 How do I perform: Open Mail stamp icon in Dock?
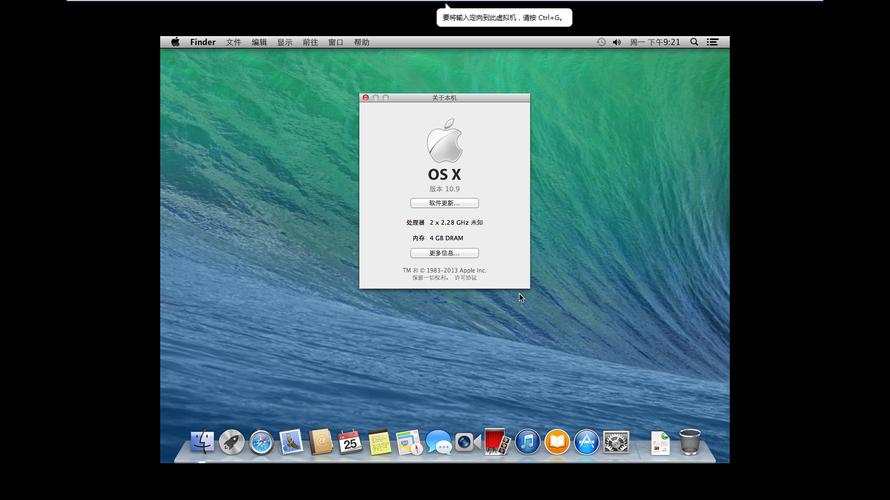(291, 442)
